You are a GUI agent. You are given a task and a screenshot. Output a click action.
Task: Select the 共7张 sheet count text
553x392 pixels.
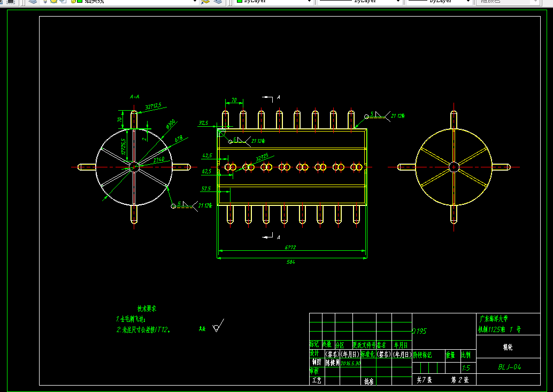[x=424, y=380]
